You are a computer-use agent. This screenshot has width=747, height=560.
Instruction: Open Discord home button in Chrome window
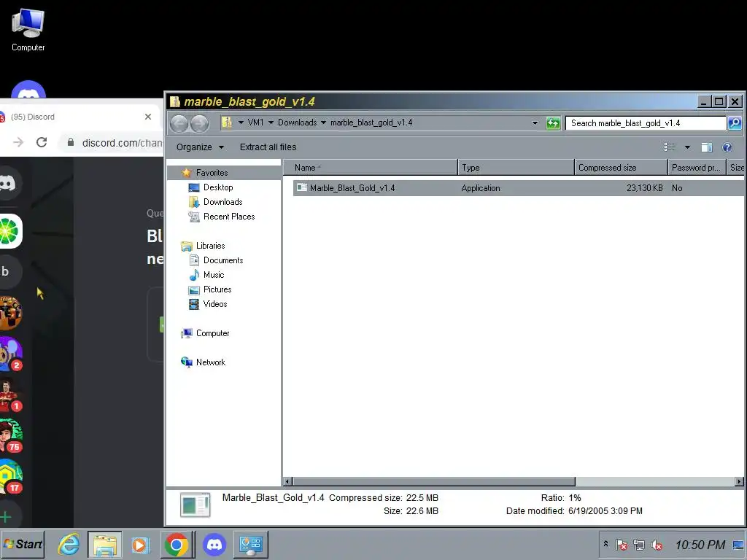(x=8, y=183)
